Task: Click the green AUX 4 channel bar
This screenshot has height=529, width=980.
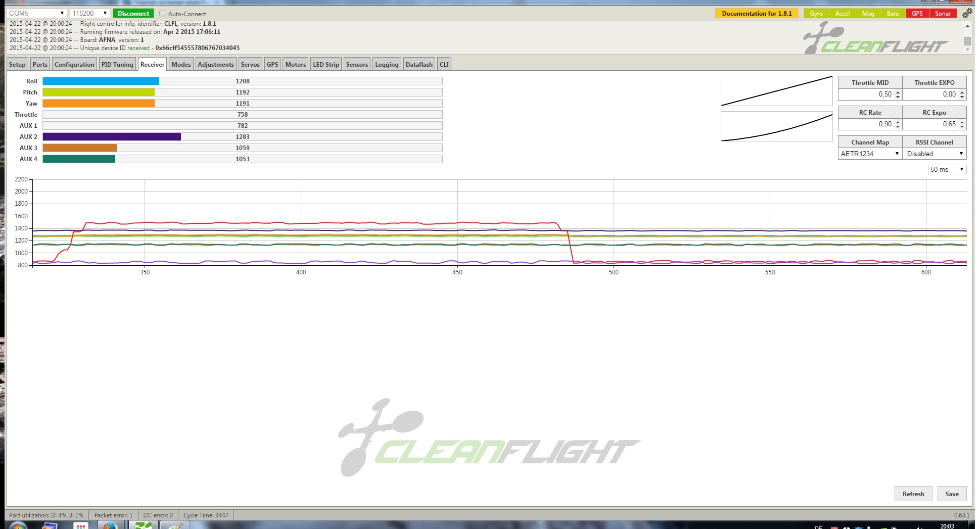Action: point(79,159)
